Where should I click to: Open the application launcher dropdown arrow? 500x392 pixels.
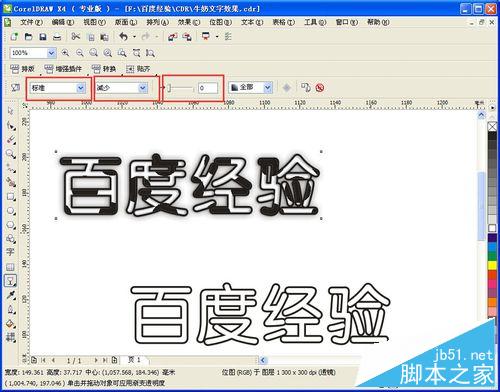click(x=217, y=36)
